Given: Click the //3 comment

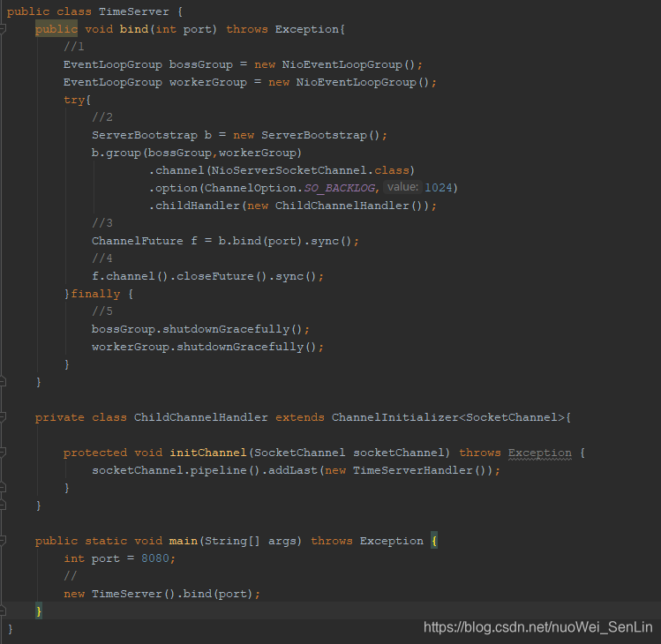Looking at the screenshot, I should [x=102, y=223].
